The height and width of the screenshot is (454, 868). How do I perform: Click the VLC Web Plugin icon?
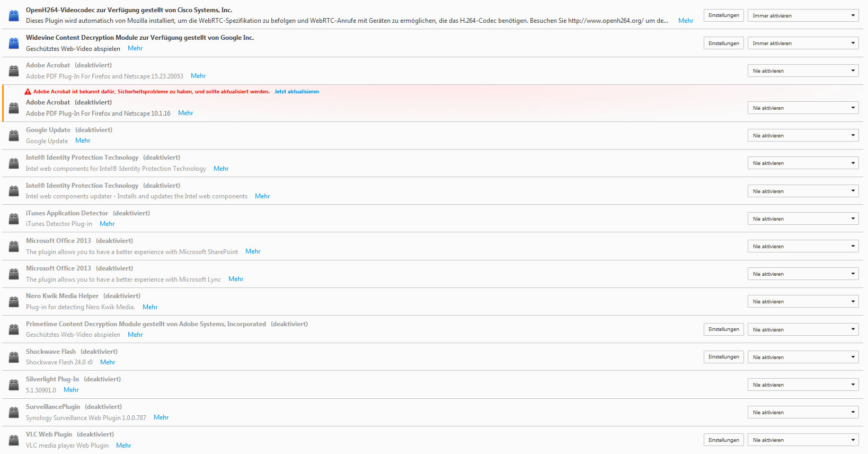14,440
